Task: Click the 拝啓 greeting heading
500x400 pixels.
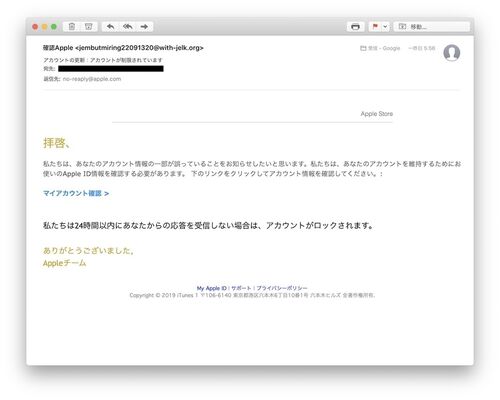Action: coord(57,143)
